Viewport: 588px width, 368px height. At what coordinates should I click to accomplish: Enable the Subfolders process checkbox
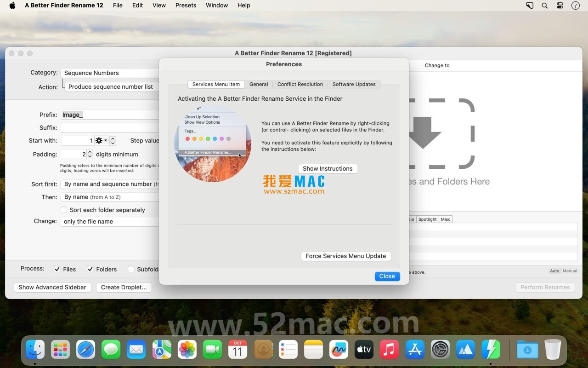pyautogui.click(x=131, y=269)
